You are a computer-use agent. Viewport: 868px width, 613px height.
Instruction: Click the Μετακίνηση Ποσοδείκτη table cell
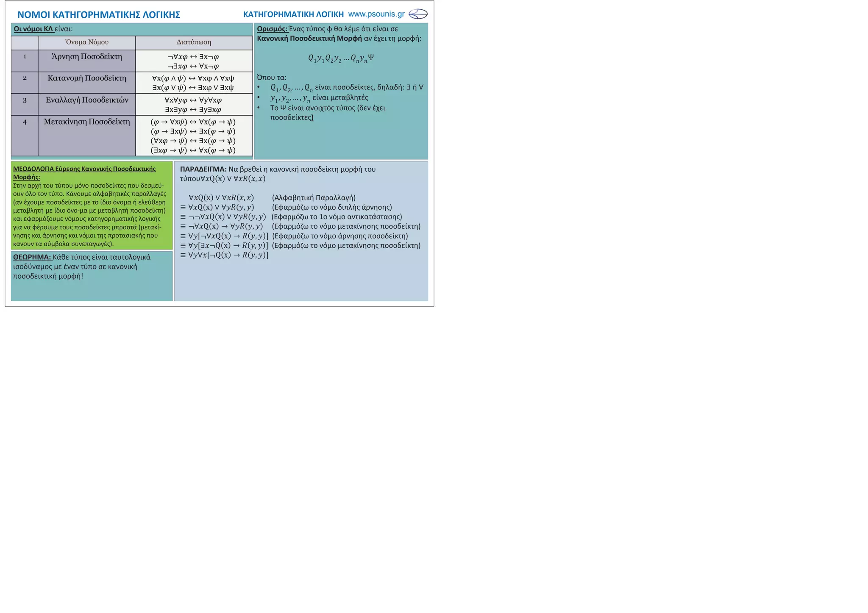pyautogui.click(x=87, y=122)
